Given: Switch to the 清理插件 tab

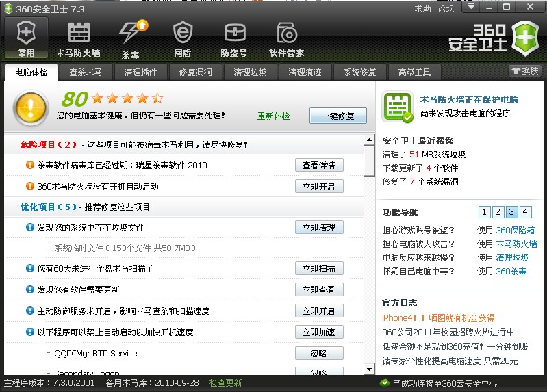Looking at the screenshot, I should (140, 73).
